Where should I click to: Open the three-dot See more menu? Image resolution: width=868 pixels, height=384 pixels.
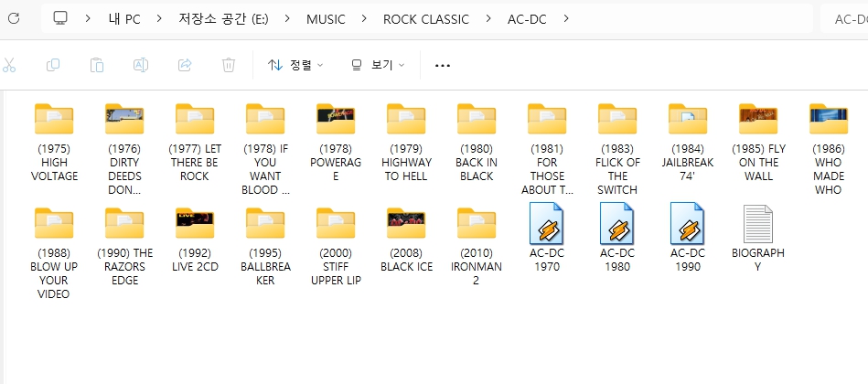coord(443,65)
